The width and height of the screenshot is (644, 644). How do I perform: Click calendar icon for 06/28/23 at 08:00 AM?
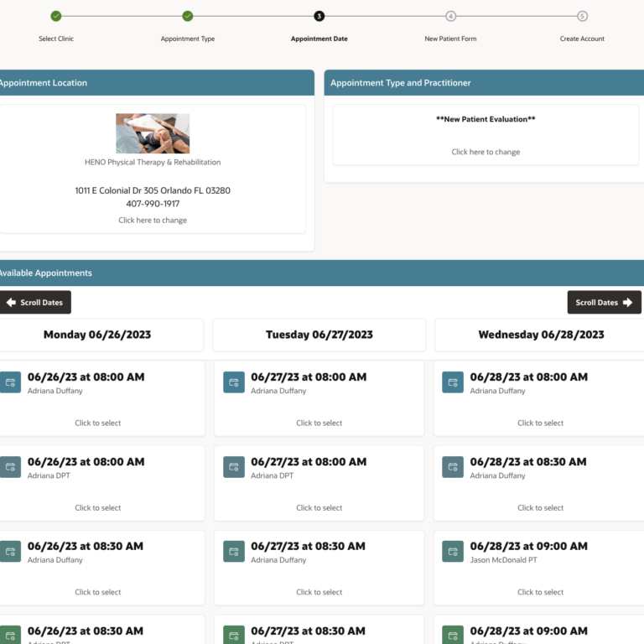pyautogui.click(x=453, y=382)
